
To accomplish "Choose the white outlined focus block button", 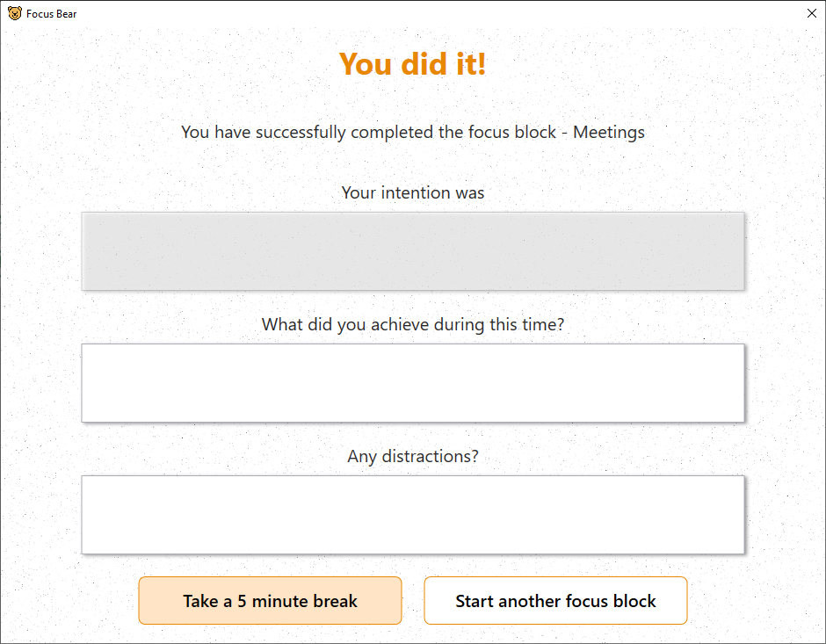I will point(555,601).
